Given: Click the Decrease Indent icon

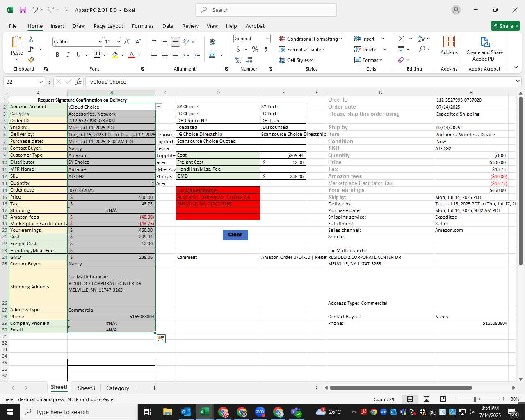Looking at the screenshot, I should (x=186, y=55).
